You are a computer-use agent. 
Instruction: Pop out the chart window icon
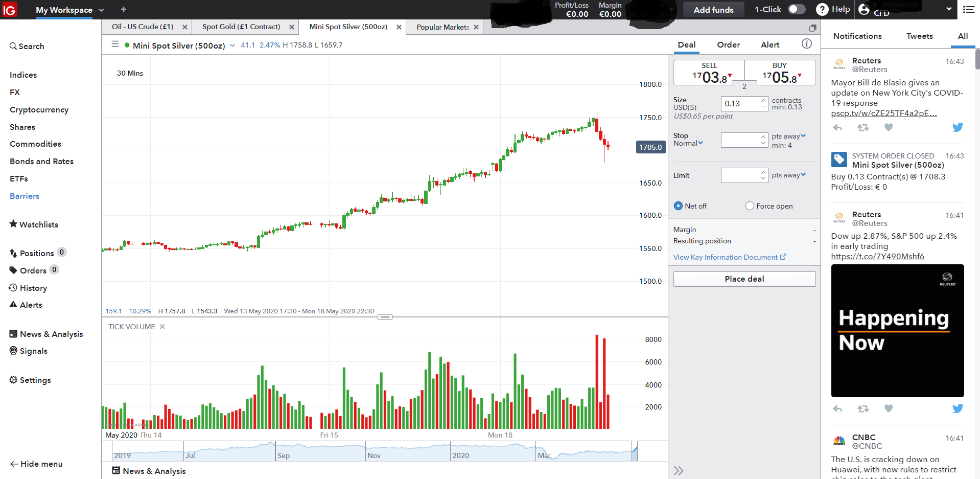tap(813, 28)
